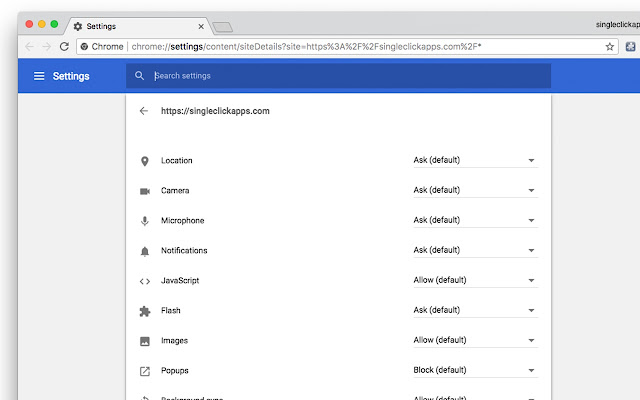
Task: Click the Flash puzzle piece icon
Action: point(144,311)
